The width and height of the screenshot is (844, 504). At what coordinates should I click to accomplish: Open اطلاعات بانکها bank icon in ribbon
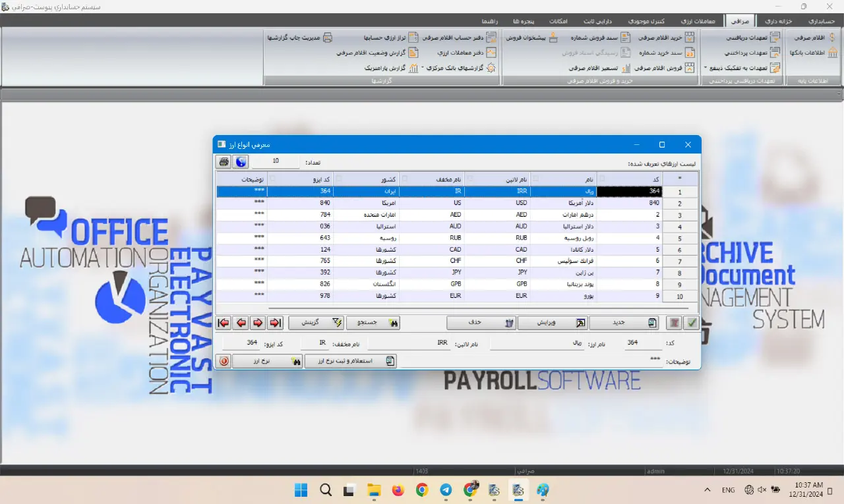click(831, 53)
